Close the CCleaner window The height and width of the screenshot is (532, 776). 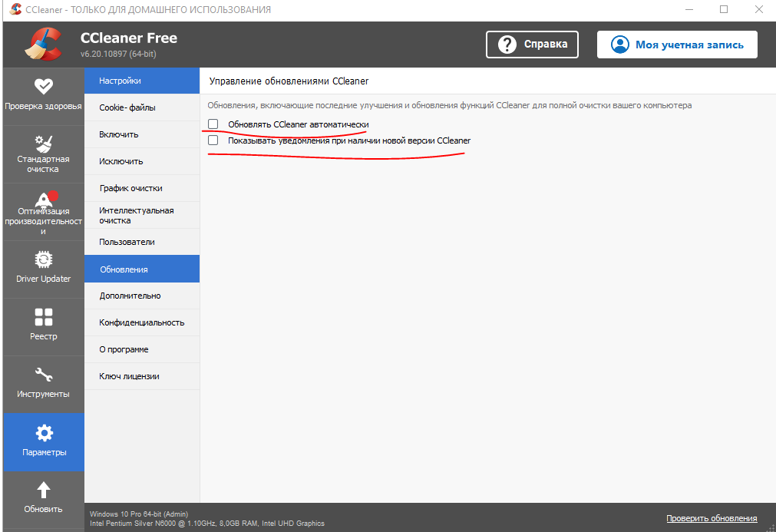758,9
